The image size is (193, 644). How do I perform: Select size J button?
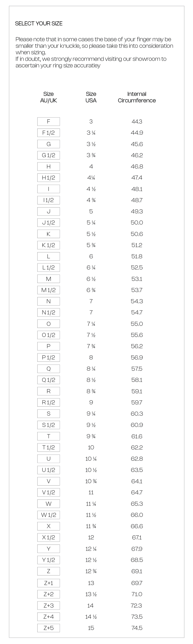pos(48,212)
